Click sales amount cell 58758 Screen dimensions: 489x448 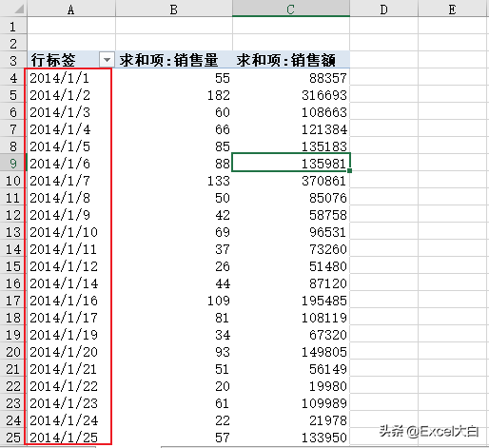click(291, 215)
